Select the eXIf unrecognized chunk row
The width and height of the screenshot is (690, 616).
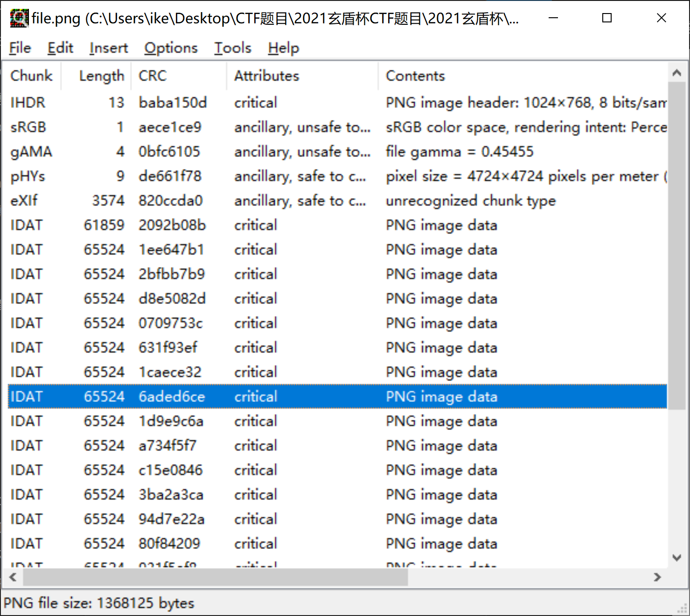pos(187,200)
